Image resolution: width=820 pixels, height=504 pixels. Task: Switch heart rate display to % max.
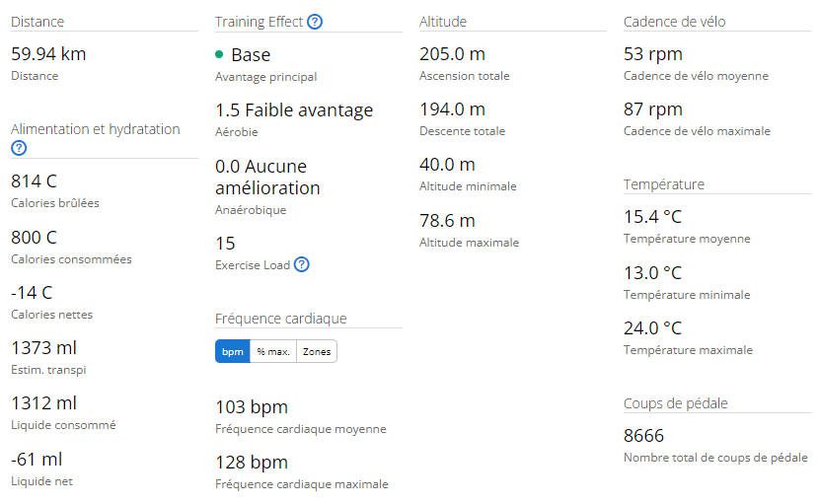pyautogui.click(x=273, y=352)
